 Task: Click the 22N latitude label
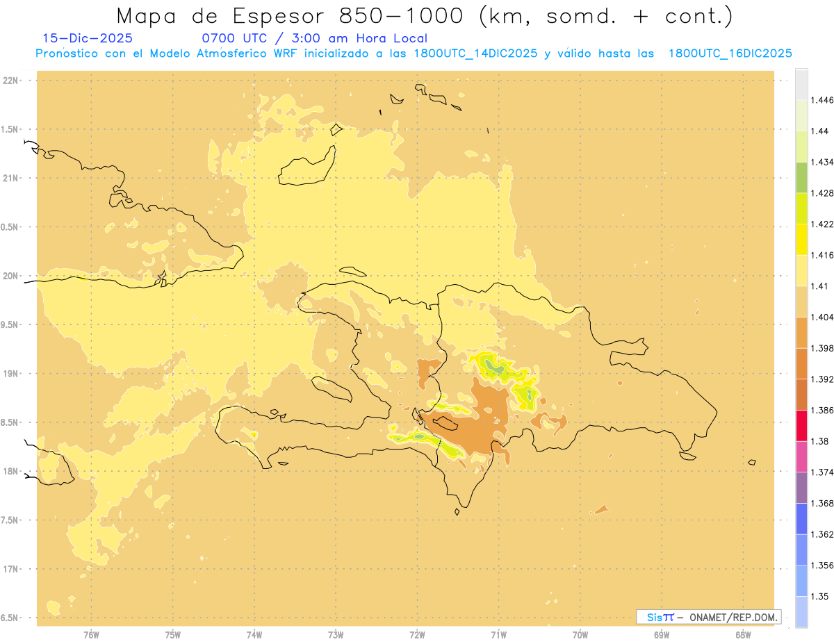[x=10, y=81]
